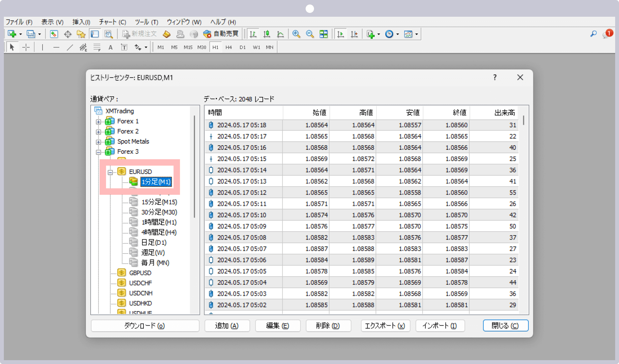Viewport: 619px width, 364px height.
Task: Click the 削除 (D) button
Action: point(328,326)
